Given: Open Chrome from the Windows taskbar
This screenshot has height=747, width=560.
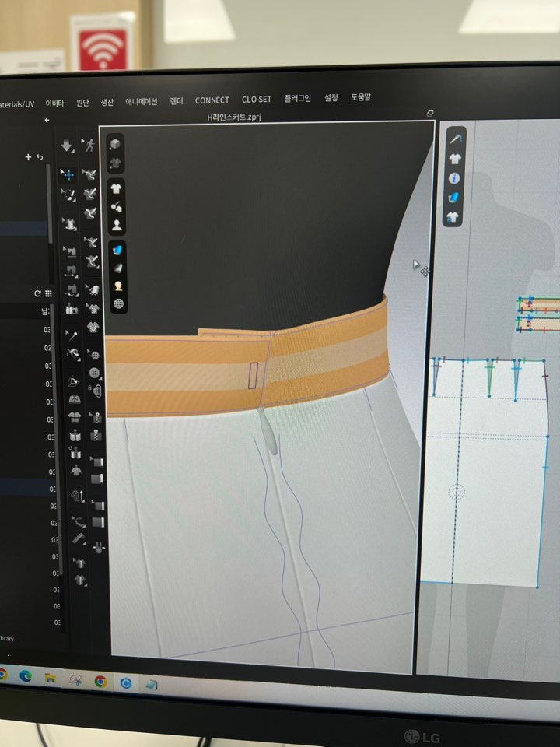Looking at the screenshot, I should pyautogui.click(x=100, y=681).
